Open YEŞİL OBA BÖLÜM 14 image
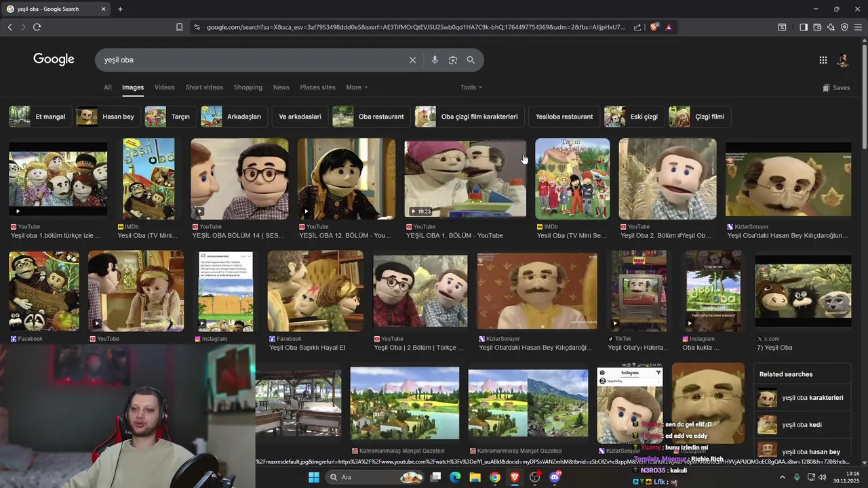 [239, 179]
